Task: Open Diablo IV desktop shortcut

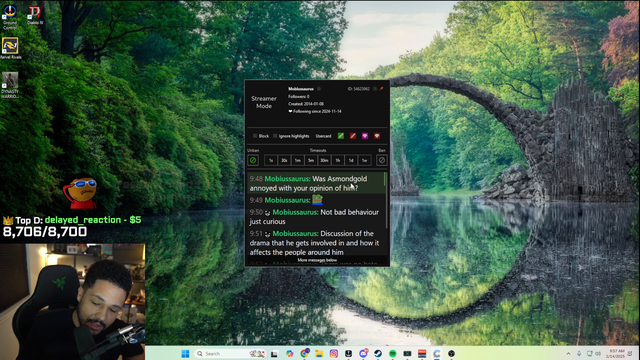Action: [x=35, y=15]
